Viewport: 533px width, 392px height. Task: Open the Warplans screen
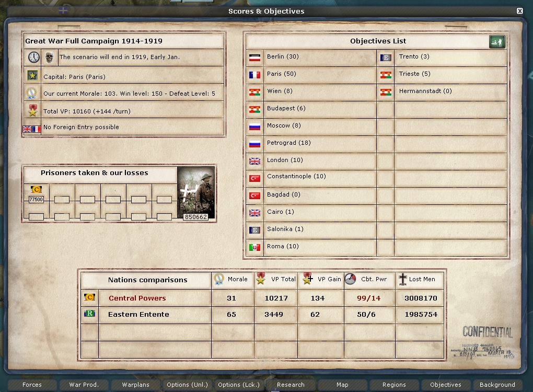[x=135, y=385]
